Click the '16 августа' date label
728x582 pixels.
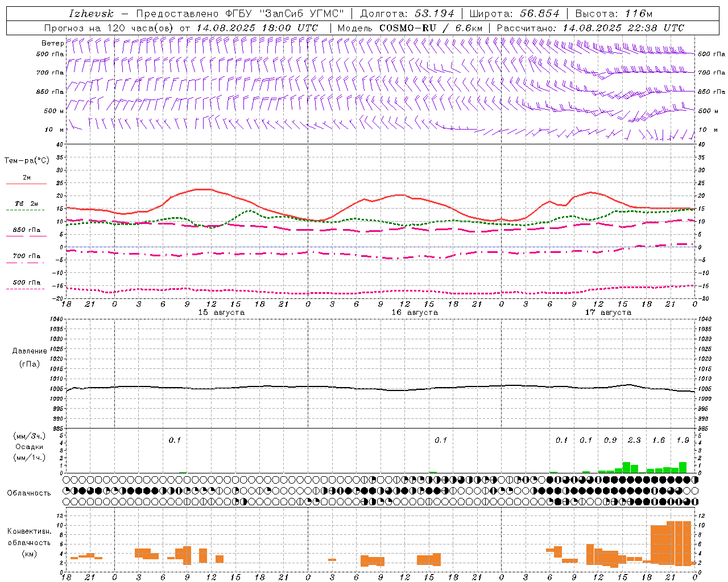click(415, 313)
